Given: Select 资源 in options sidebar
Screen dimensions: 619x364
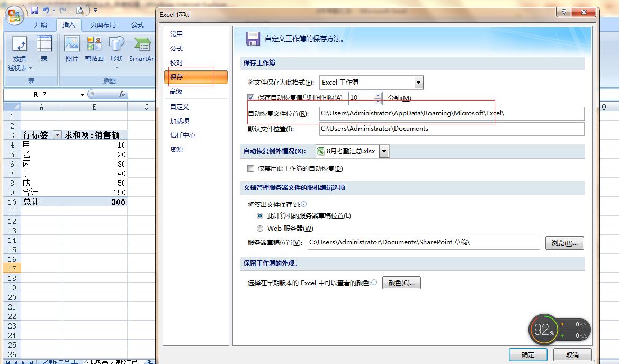Looking at the screenshot, I should 176,150.
